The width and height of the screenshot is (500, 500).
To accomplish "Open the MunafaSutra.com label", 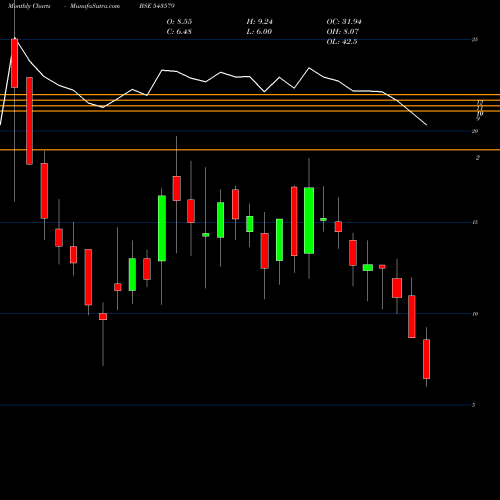I will 95,6.
